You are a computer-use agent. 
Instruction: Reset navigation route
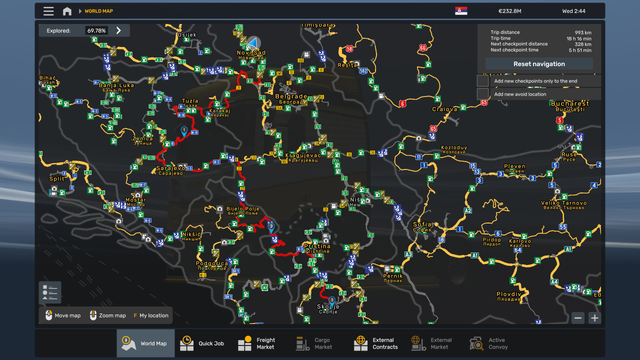[x=539, y=64]
